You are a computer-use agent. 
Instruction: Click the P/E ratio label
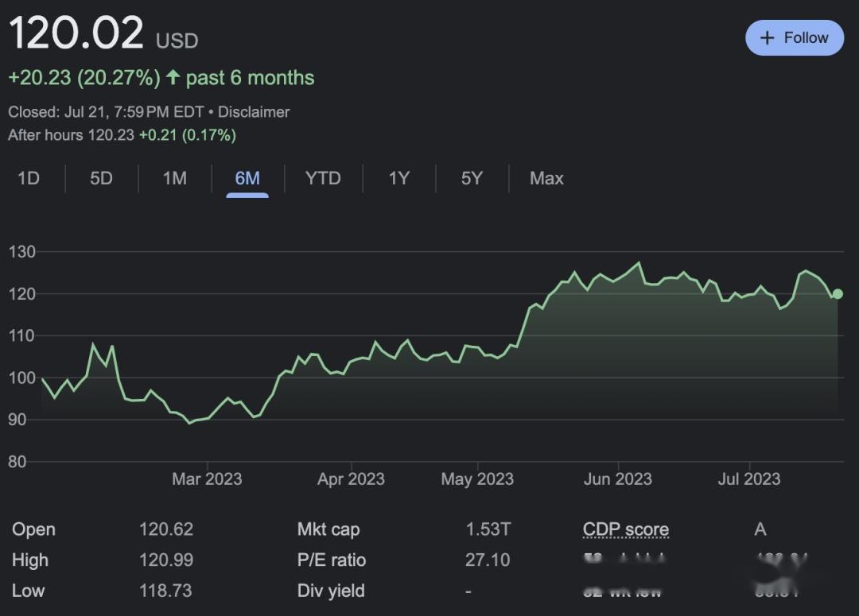[x=331, y=560]
